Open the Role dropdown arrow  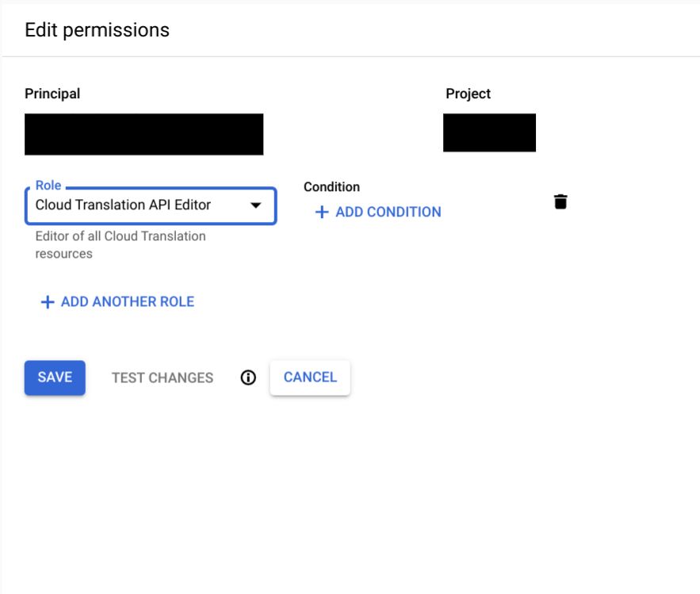click(x=255, y=205)
